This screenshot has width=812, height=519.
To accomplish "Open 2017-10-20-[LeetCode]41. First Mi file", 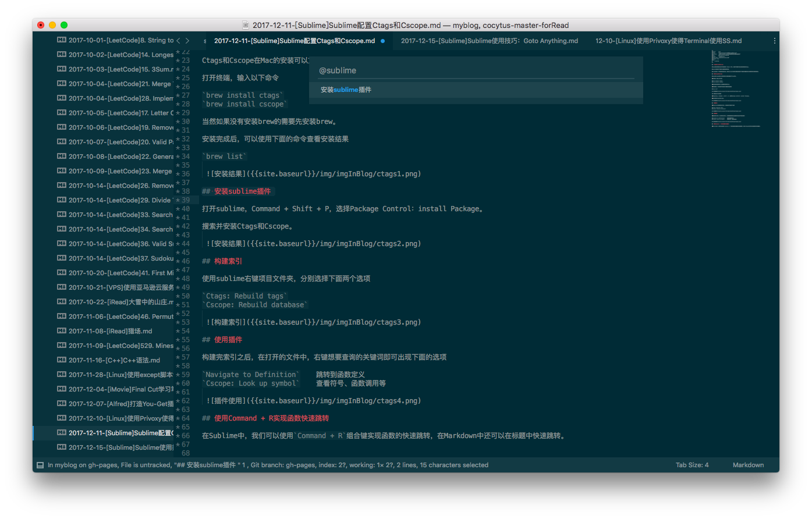I will click(x=121, y=273).
